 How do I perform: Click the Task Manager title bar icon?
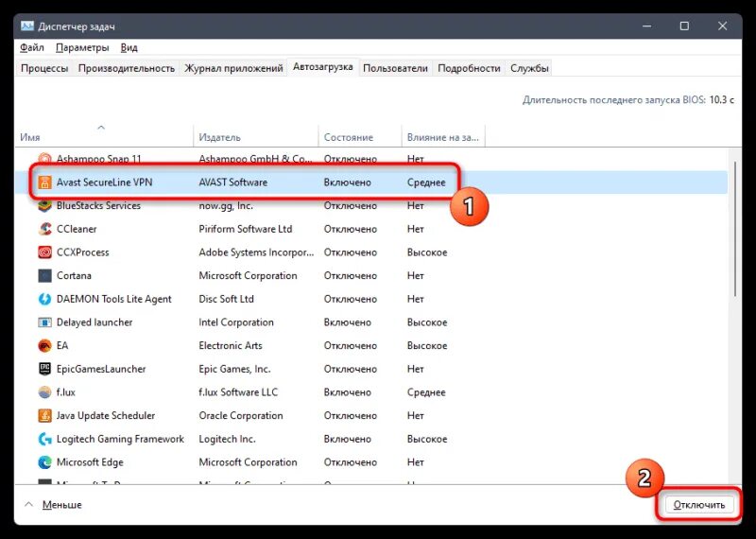tap(27, 26)
